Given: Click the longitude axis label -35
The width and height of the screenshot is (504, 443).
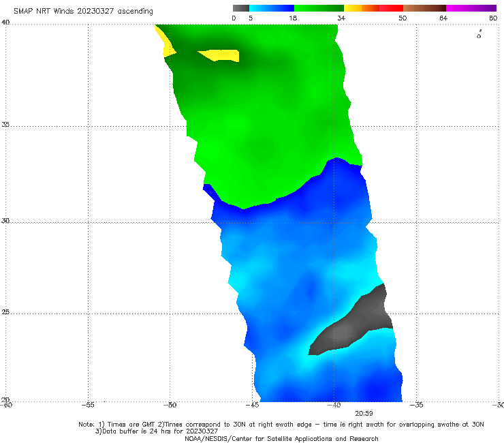Looking at the screenshot, I should click(x=416, y=405).
